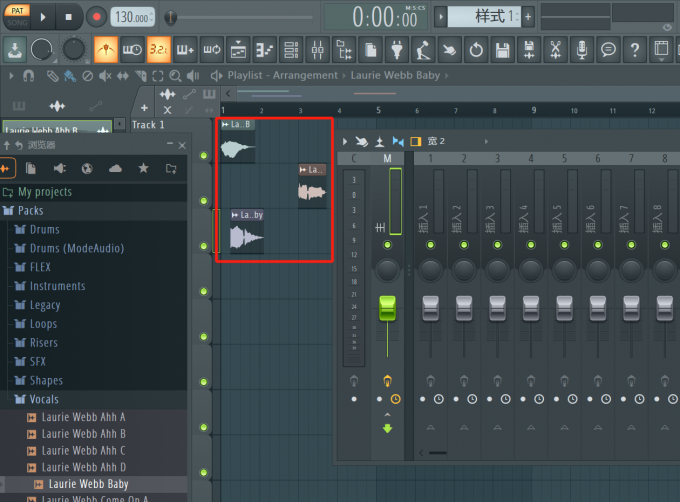The width and height of the screenshot is (680, 502).
Task: Select the Playlist mute tool
Action: pos(105,76)
